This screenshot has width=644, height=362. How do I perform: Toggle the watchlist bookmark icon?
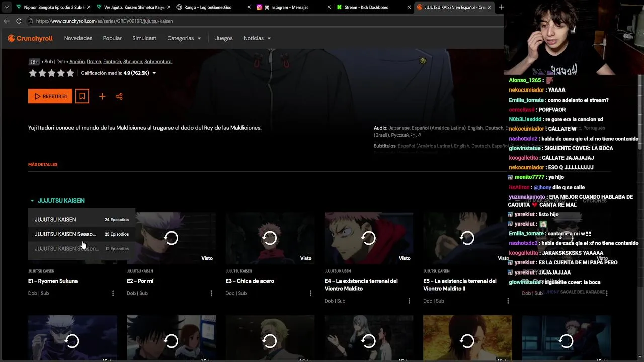point(82,96)
